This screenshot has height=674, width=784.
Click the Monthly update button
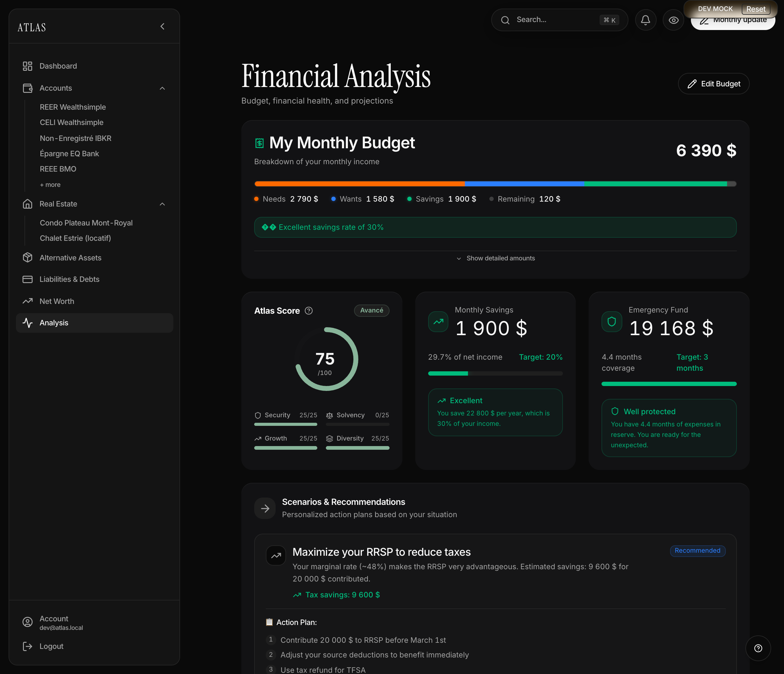pyautogui.click(x=733, y=23)
